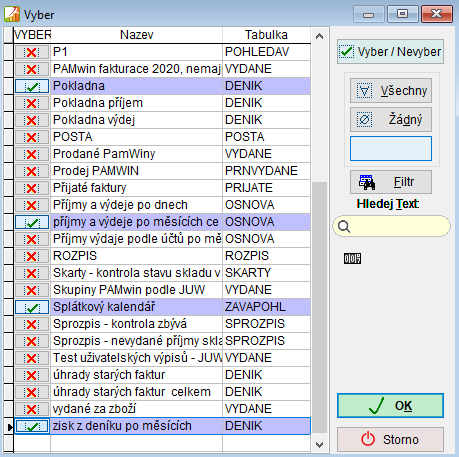Toggle the Vyber / Nevyber button
Viewport: 459px width, 457px height.
pyautogui.click(x=390, y=52)
